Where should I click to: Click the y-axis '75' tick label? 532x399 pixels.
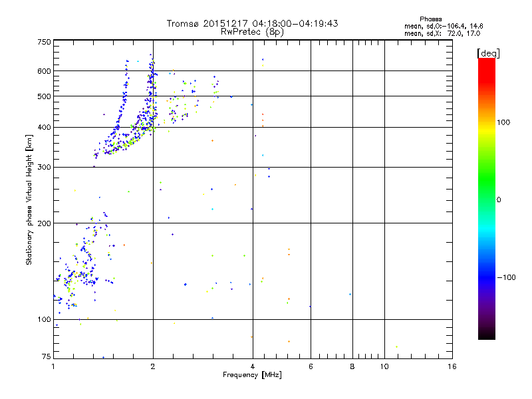(x=47, y=356)
